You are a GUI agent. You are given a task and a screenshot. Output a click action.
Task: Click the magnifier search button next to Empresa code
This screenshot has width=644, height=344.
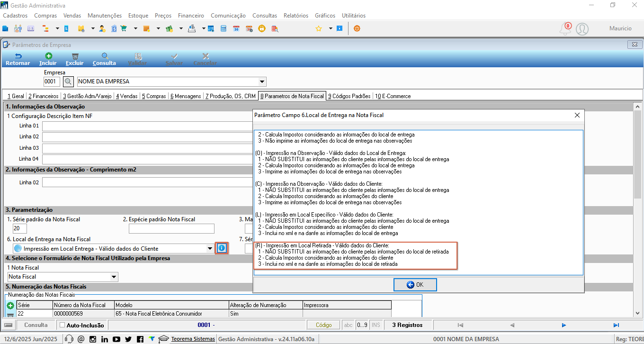pyautogui.click(x=68, y=81)
